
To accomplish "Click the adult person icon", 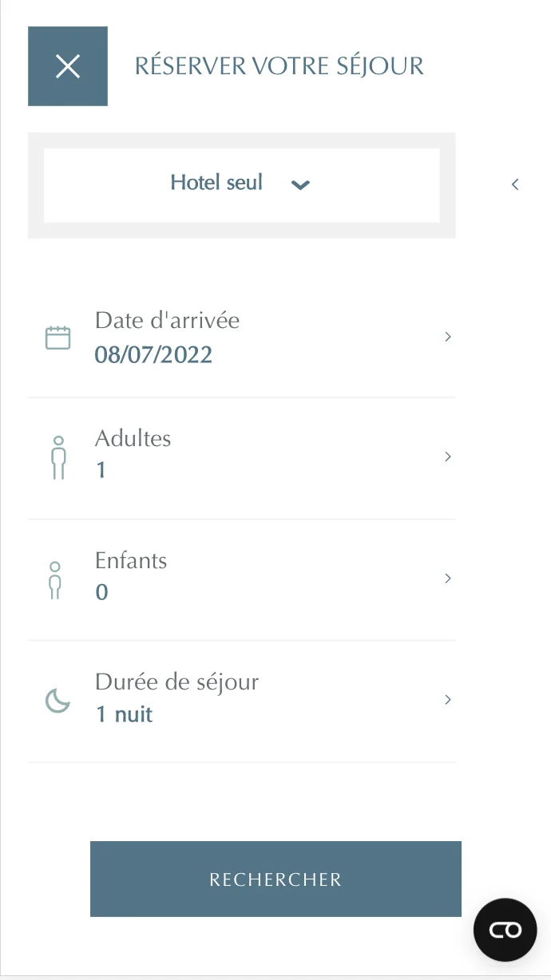I will click(x=57, y=457).
